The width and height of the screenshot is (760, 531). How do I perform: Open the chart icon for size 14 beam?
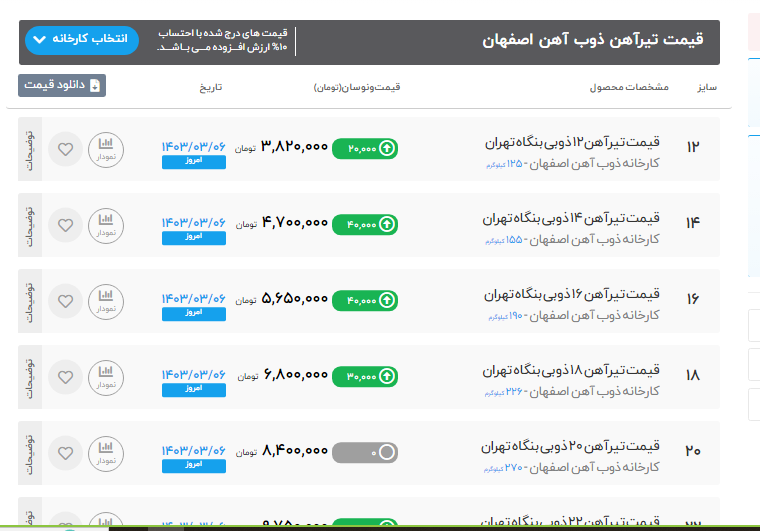pos(106,225)
